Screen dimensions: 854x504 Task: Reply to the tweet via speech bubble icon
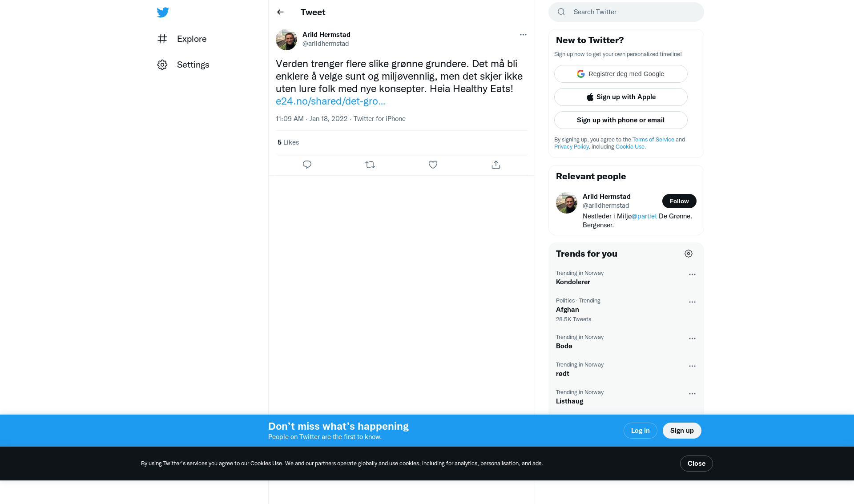307,165
